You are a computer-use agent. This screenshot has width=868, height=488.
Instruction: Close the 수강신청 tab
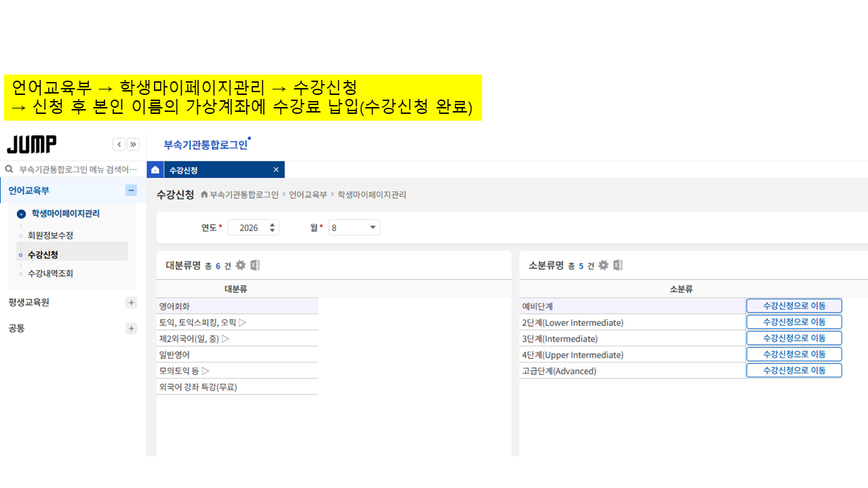click(x=276, y=169)
